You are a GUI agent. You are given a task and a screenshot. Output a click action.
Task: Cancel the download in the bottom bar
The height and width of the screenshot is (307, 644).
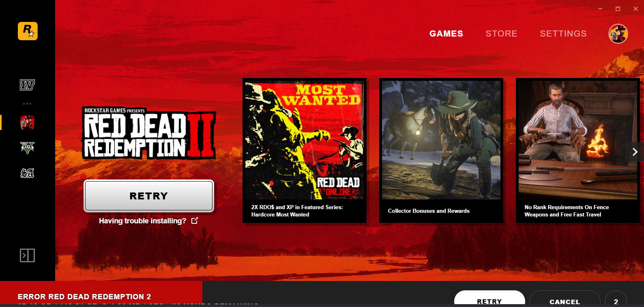click(565, 299)
